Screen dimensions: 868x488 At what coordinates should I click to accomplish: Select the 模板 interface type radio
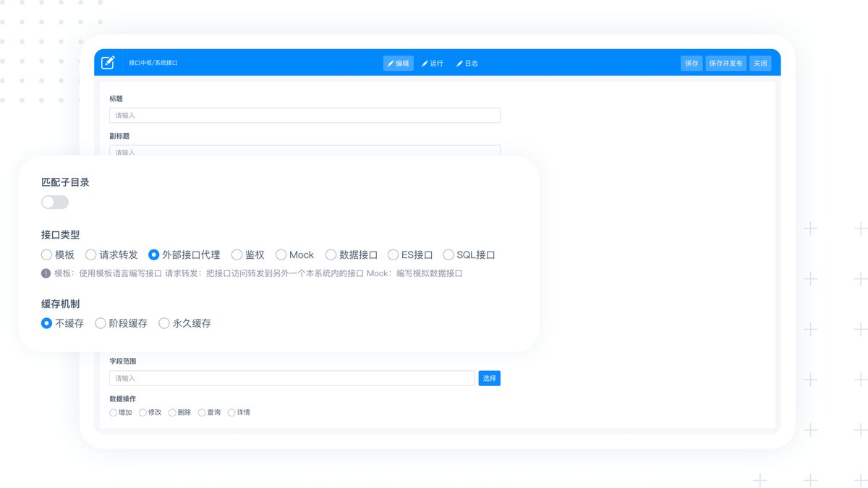pyautogui.click(x=58, y=254)
